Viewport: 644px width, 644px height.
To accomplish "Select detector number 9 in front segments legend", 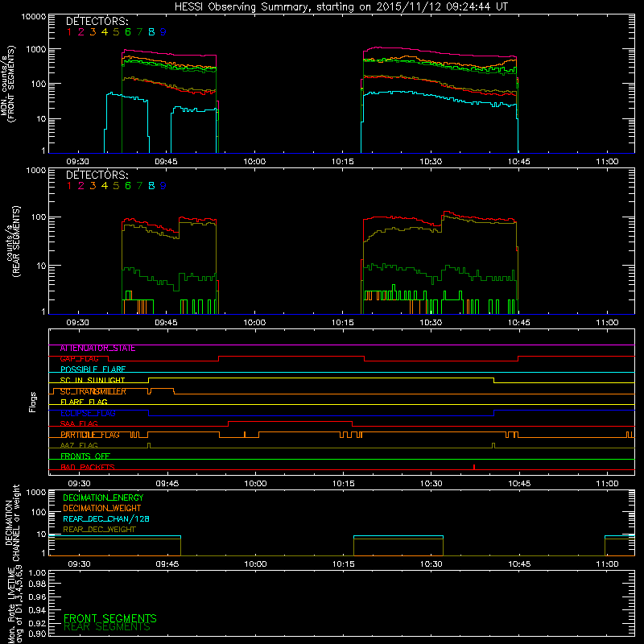I will click(163, 32).
